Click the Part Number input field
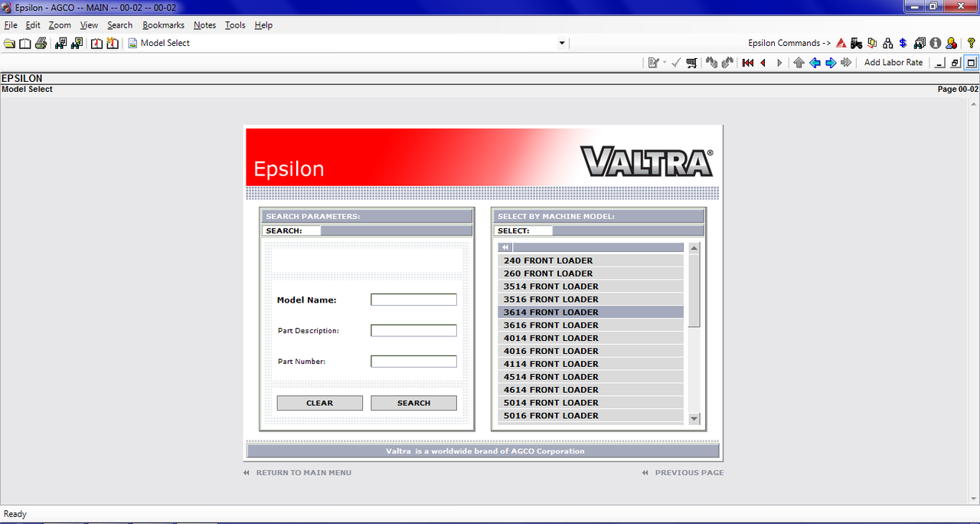Image resolution: width=980 pixels, height=524 pixels. click(413, 361)
